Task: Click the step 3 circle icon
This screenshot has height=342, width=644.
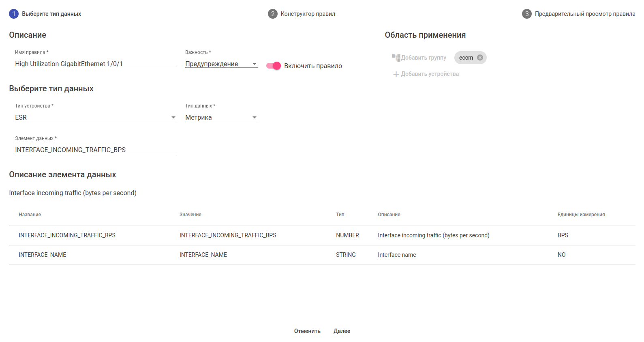Action: coord(527,14)
